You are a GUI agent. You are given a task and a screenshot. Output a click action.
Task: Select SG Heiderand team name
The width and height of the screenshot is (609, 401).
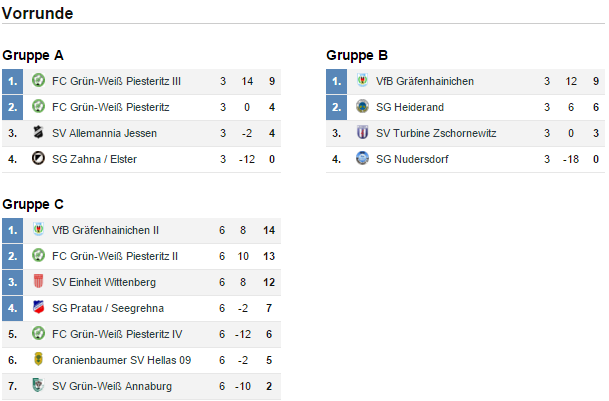click(x=409, y=107)
